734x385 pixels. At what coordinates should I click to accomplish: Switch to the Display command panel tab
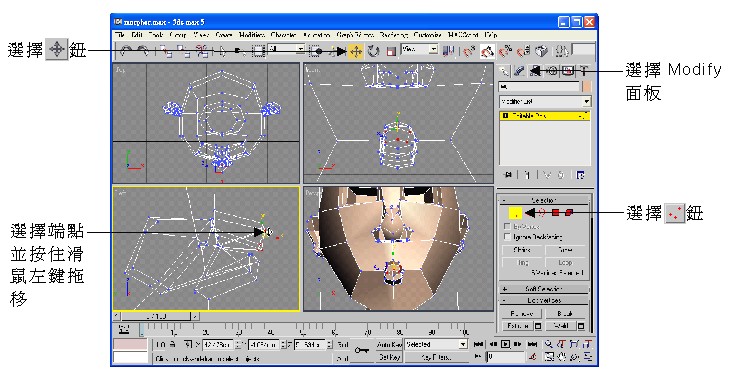click(568, 71)
